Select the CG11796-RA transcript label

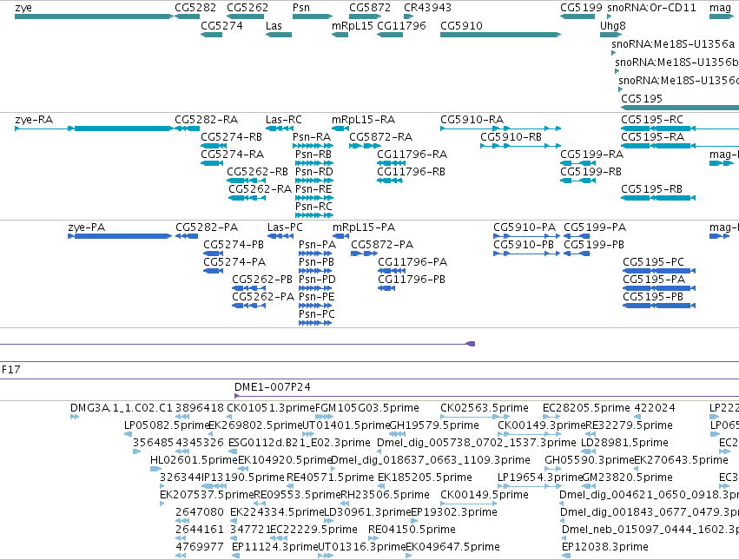pyautogui.click(x=412, y=155)
